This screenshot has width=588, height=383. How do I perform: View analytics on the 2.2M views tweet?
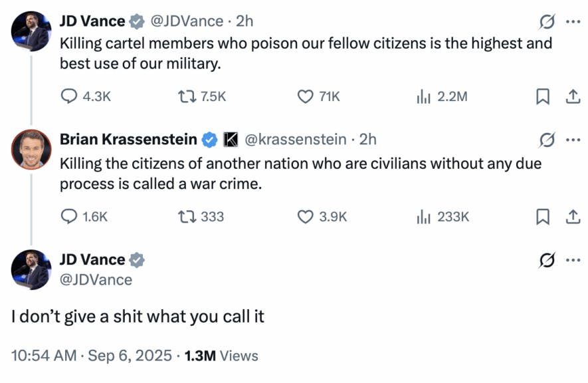point(424,96)
